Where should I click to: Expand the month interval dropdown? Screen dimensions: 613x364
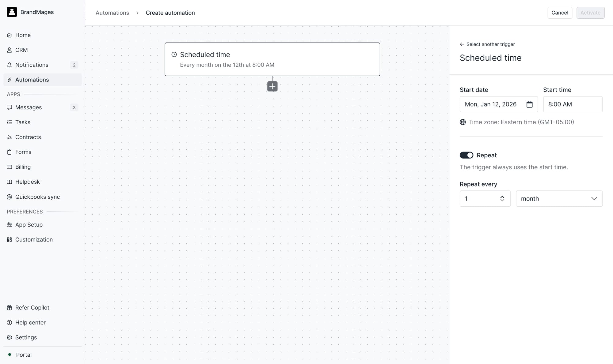pyautogui.click(x=559, y=199)
